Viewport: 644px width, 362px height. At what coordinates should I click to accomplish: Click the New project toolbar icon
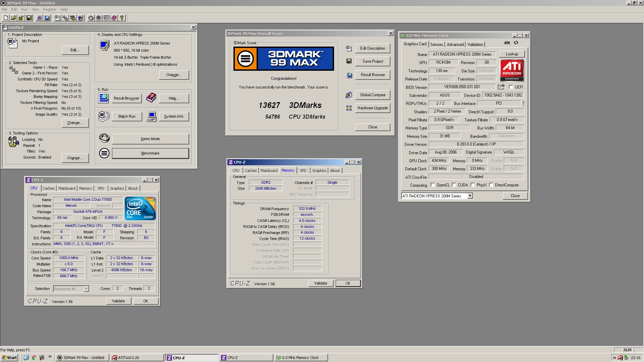click(6, 18)
